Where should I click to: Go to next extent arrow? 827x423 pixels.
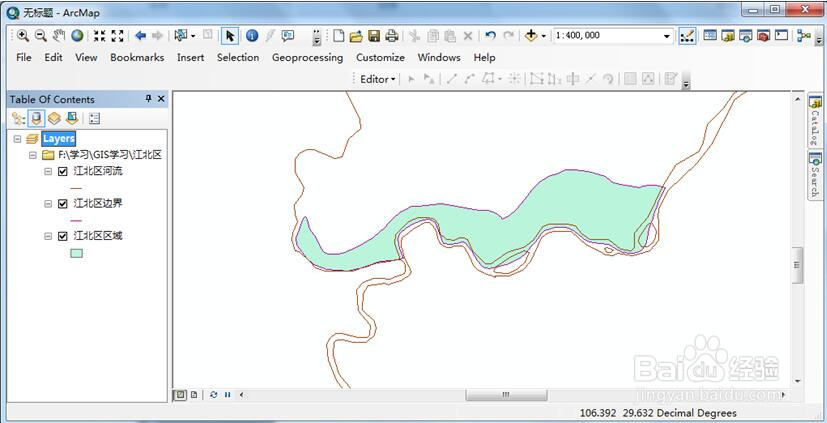click(157, 36)
